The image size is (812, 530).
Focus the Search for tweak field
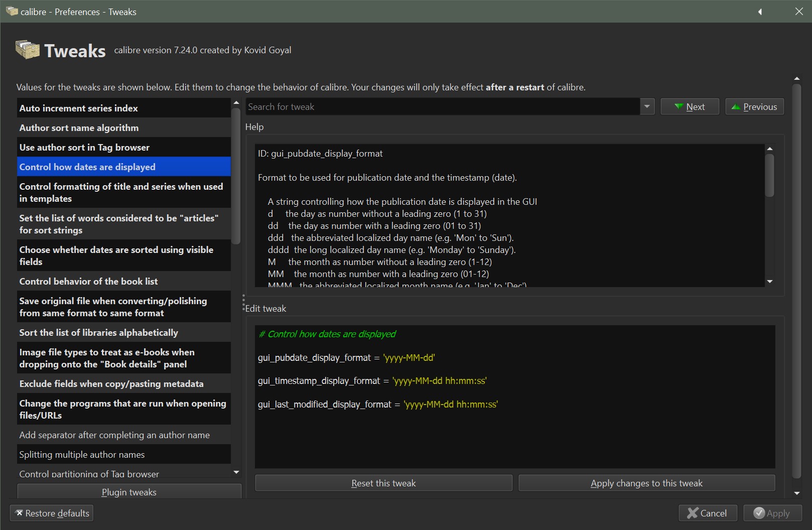pyautogui.click(x=443, y=106)
